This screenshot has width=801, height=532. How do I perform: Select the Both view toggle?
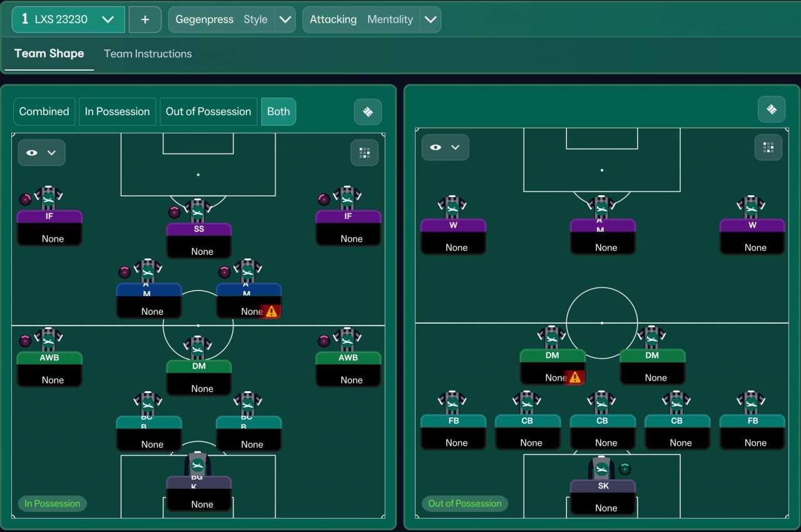click(278, 111)
